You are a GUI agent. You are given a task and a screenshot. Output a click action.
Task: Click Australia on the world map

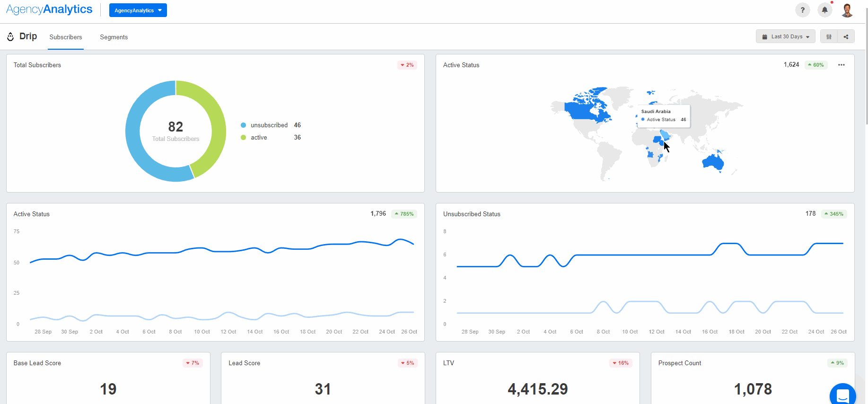click(712, 162)
